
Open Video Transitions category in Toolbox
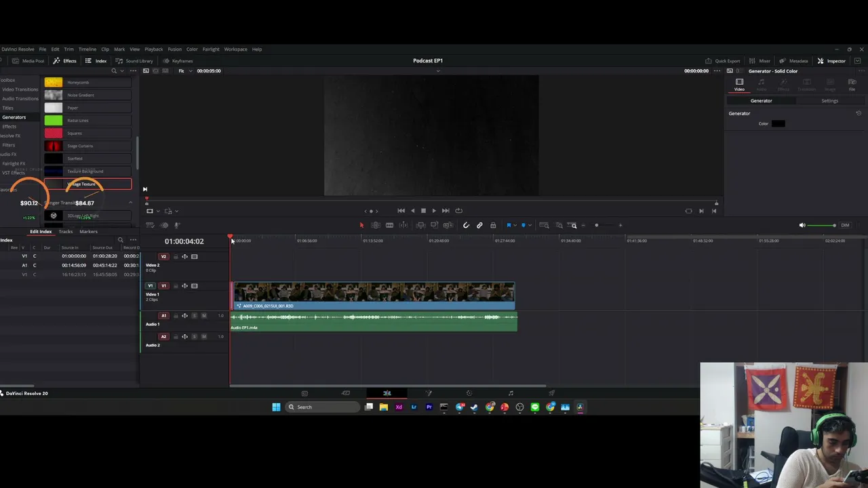coord(20,89)
